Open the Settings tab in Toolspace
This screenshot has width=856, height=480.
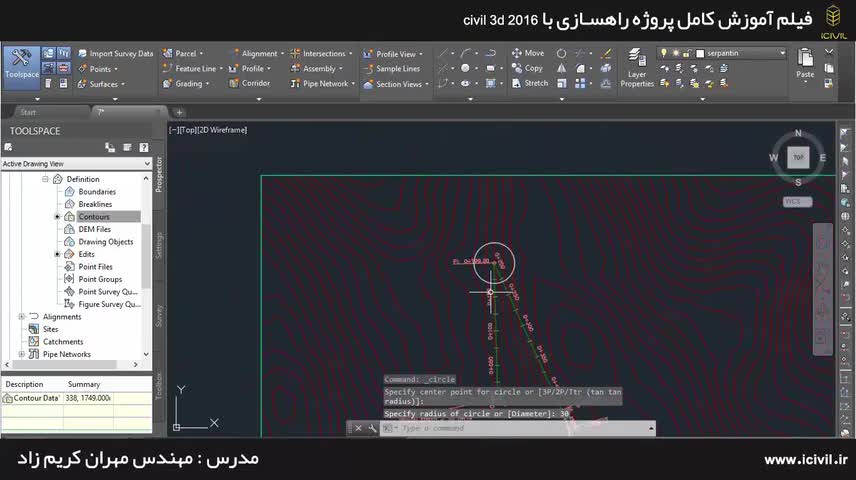point(159,245)
